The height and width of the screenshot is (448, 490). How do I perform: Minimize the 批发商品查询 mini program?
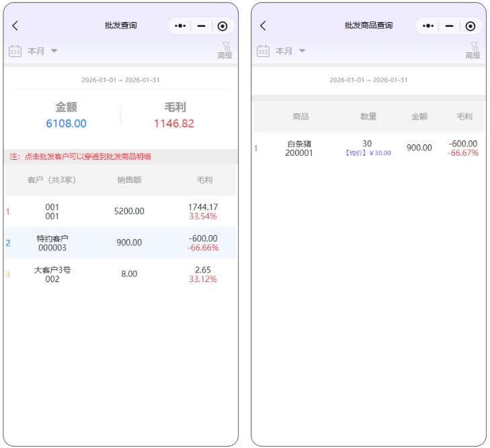click(x=450, y=26)
